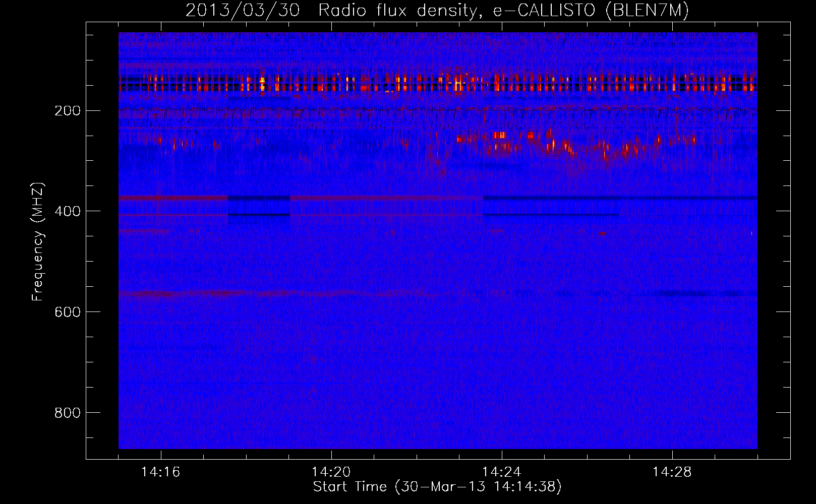Viewport: 816px width, 504px height.
Task: Click the 14:28 time tick label
Action: click(672, 472)
